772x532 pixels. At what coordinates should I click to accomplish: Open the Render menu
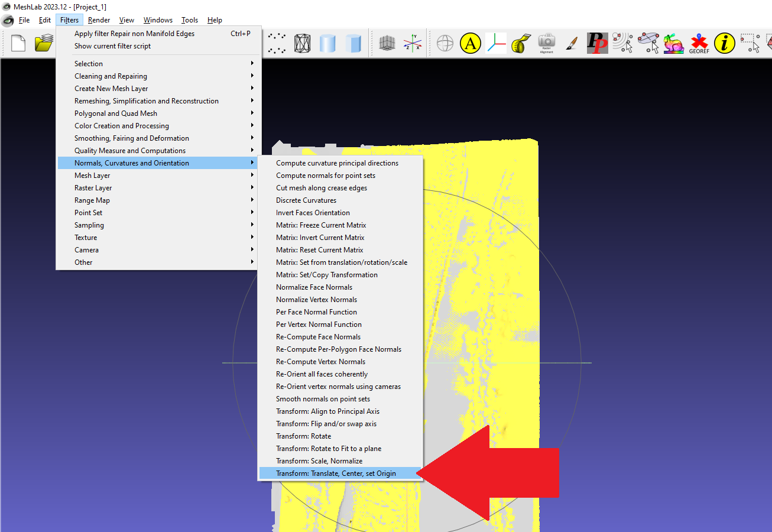[x=99, y=20]
